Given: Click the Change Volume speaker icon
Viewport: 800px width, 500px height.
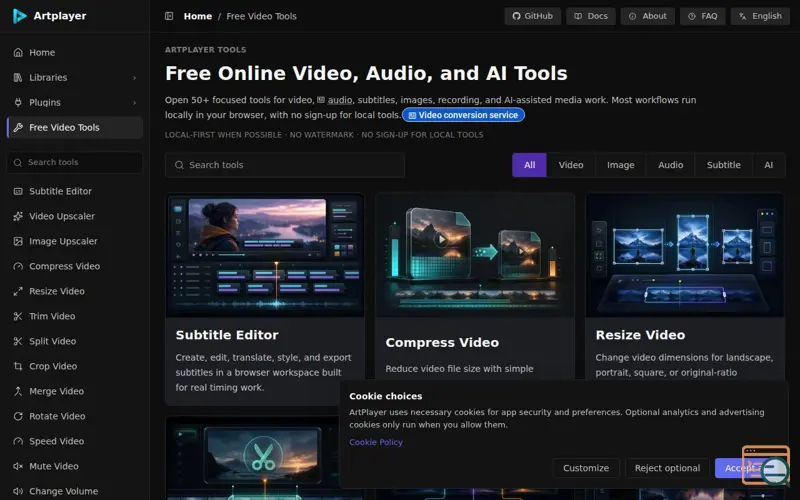Looking at the screenshot, I should pyautogui.click(x=18, y=491).
